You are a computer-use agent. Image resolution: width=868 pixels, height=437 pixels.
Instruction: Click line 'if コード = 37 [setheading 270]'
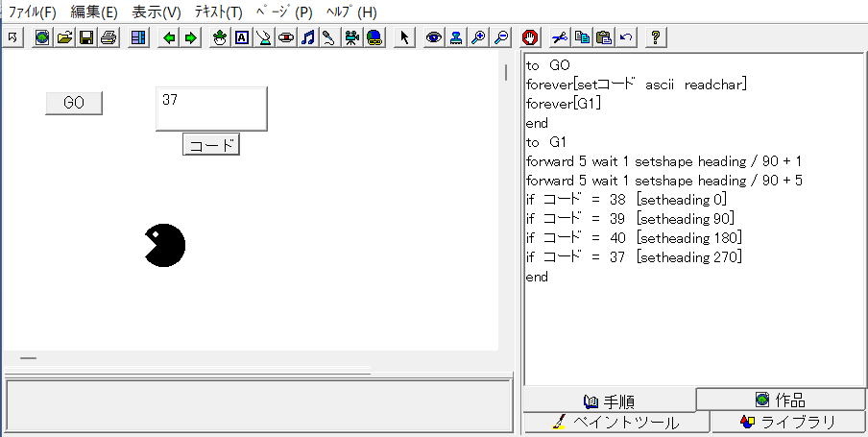pos(635,257)
